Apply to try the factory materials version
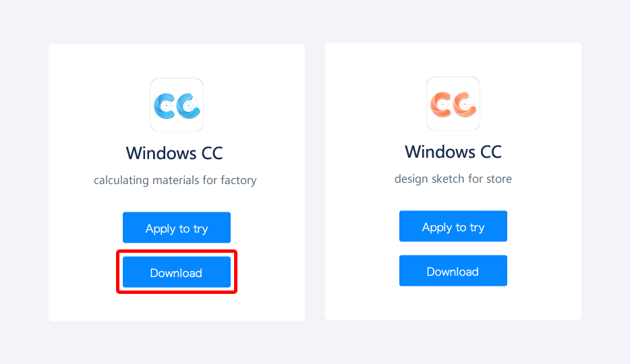 (177, 228)
